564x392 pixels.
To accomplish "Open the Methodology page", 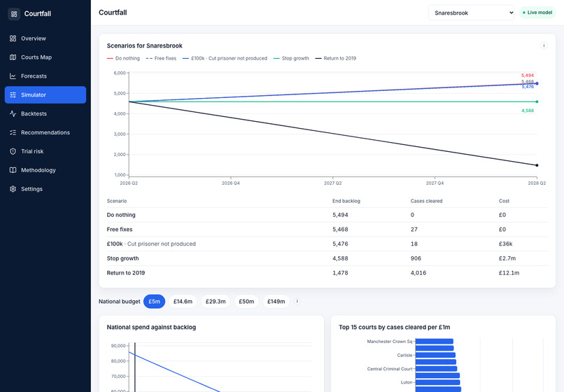I will 45,170.
